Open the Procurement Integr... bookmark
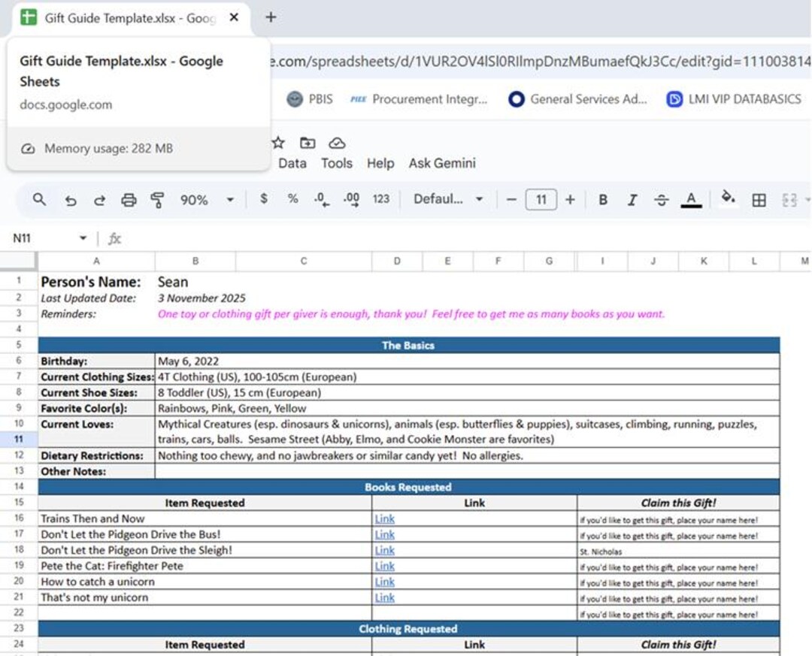This screenshot has width=812, height=656. pos(419,99)
